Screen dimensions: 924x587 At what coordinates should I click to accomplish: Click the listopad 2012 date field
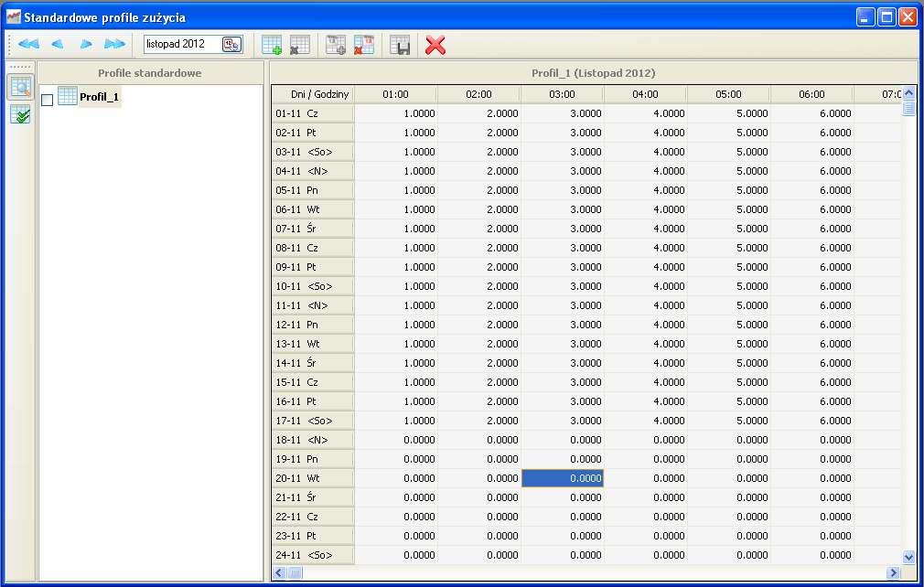click(182, 44)
